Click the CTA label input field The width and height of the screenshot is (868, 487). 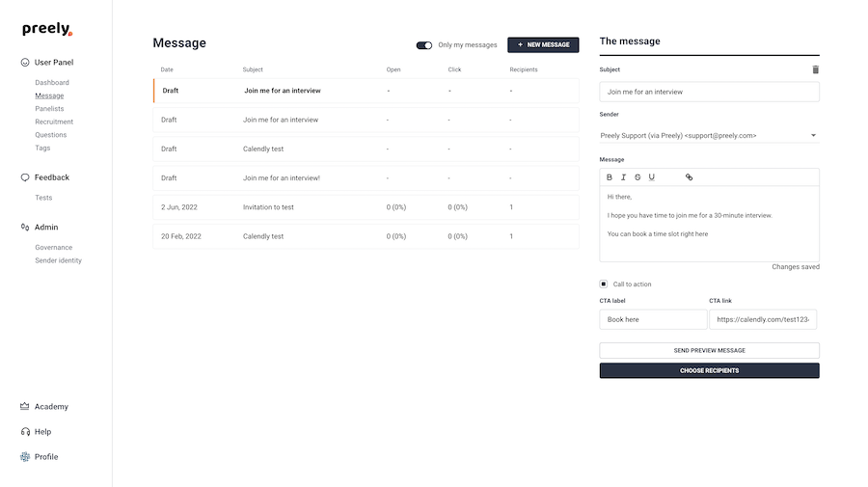pyautogui.click(x=653, y=319)
